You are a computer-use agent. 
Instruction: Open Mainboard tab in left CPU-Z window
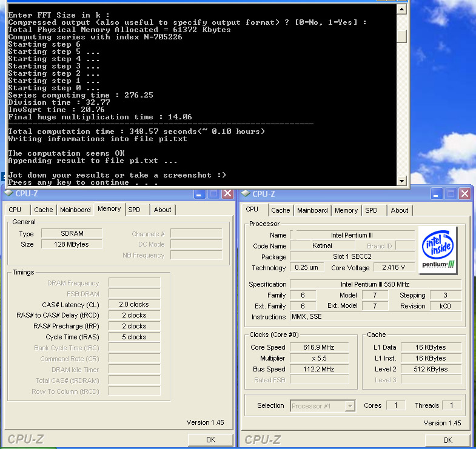75,210
